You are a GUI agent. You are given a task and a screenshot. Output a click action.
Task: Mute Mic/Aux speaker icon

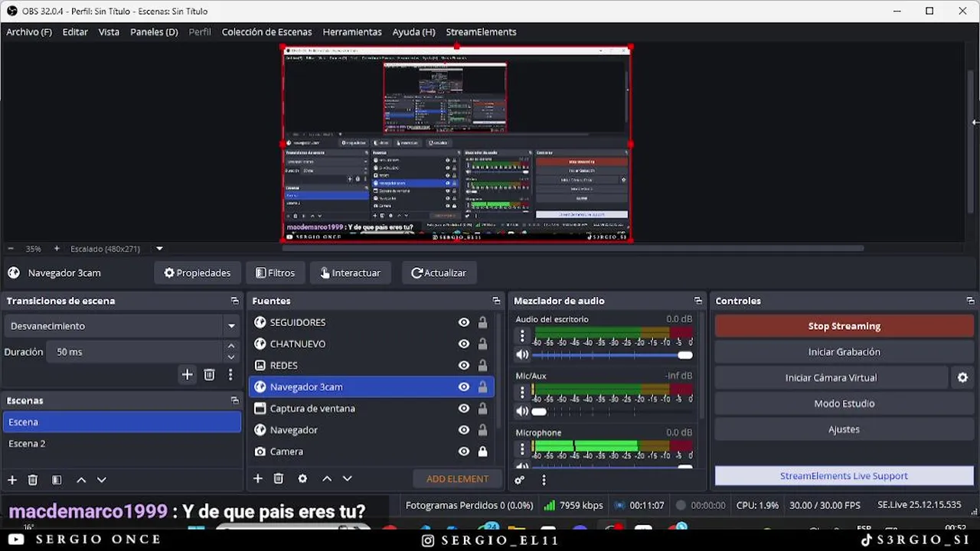(x=522, y=411)
